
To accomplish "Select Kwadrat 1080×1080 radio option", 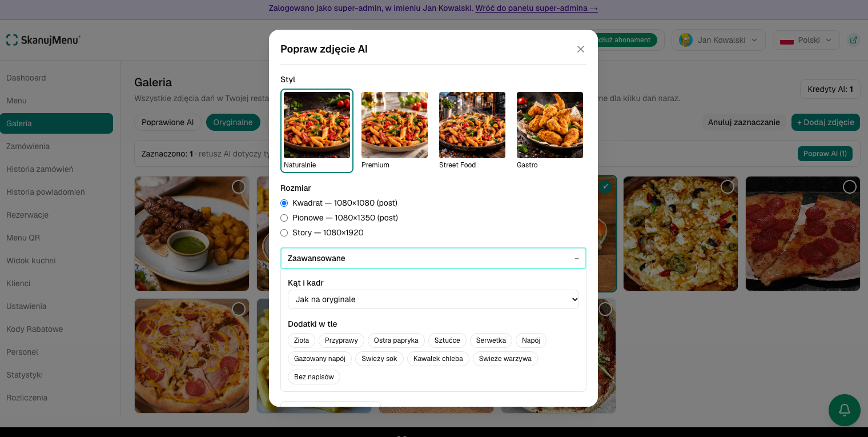I will pyautogui.click(x=284, y=203).
